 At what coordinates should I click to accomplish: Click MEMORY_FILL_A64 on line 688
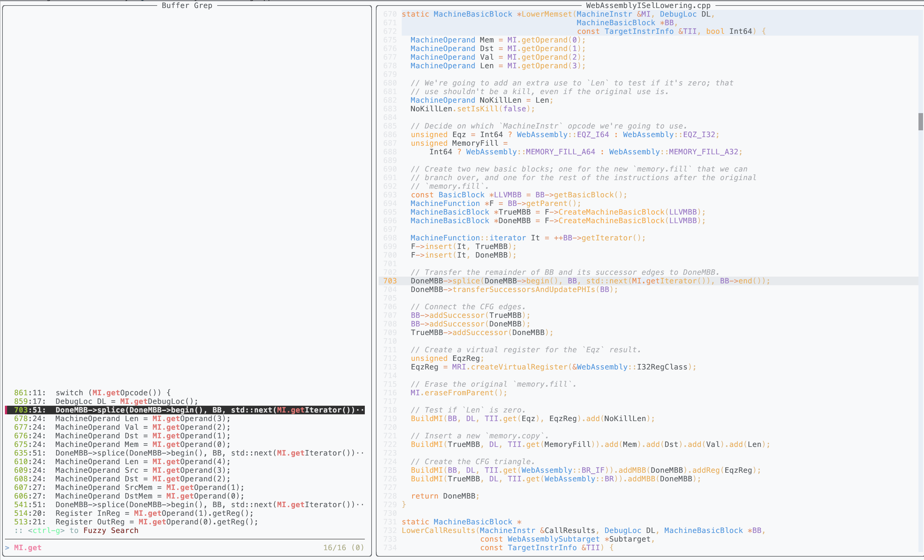(560, 152)
